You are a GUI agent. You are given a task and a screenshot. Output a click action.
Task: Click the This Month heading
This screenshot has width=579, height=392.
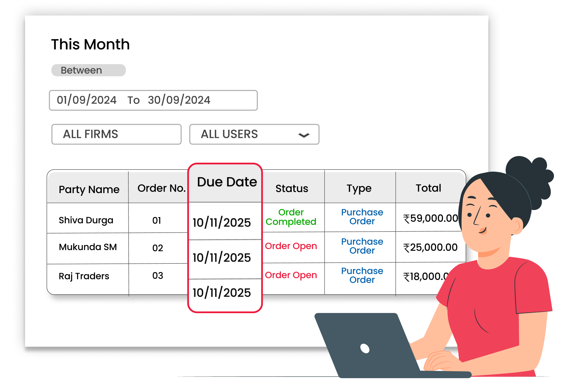pos(90,44)
